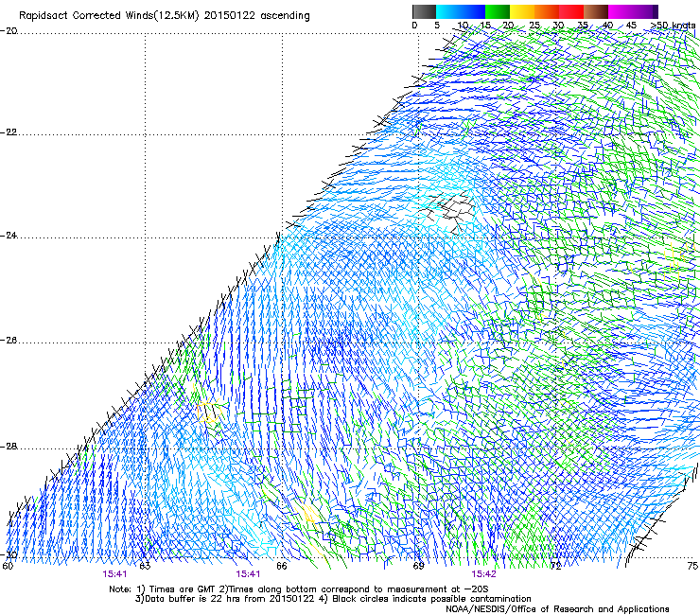Image resolution: width=700 pixels, height=615 pixels.
Task: Click the 'NOAA/NESDIS/Office of Research and Applications' credit
Action: tap(557, 609)
